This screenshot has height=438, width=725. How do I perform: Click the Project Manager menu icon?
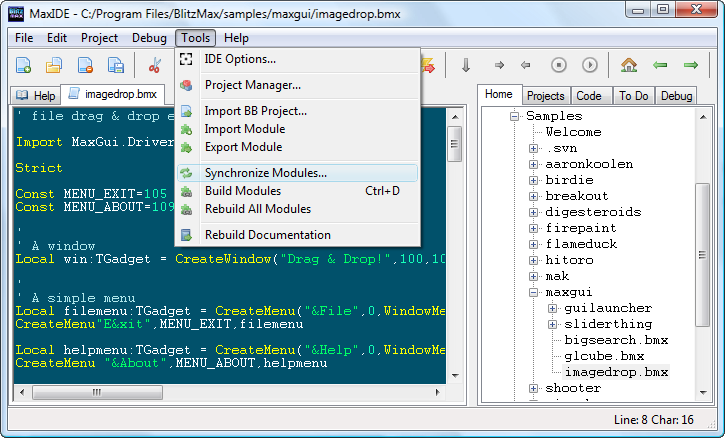pyautogui.click(x=186, y=85)
